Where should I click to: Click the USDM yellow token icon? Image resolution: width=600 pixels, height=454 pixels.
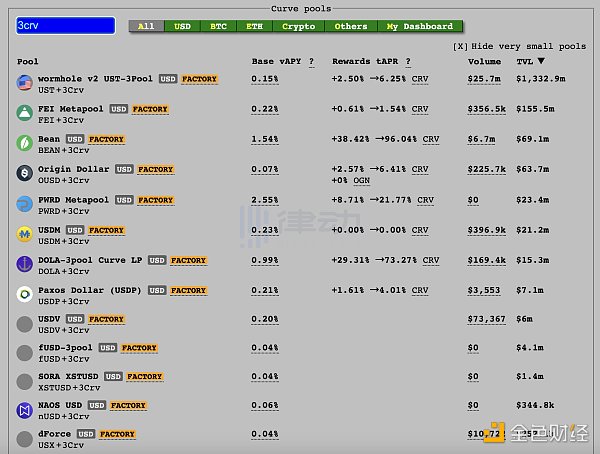pos(25,234)
